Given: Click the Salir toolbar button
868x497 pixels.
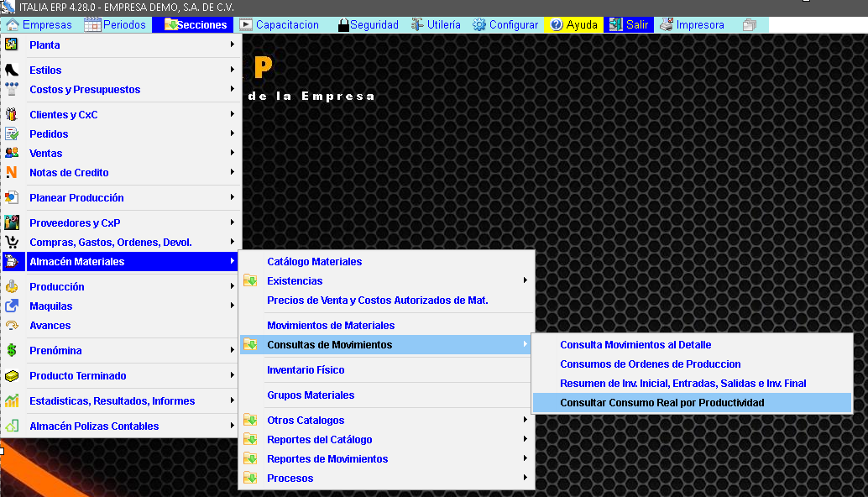Looking at the screenshot, I should 629,25.
